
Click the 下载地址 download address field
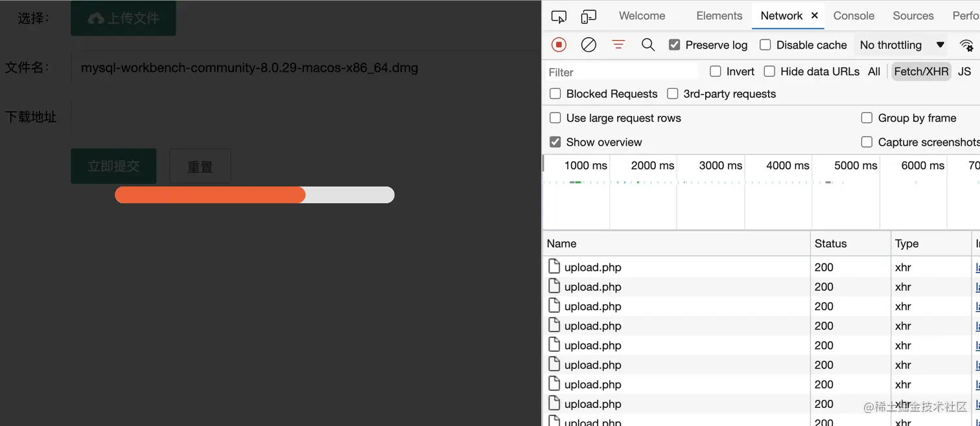306,117
